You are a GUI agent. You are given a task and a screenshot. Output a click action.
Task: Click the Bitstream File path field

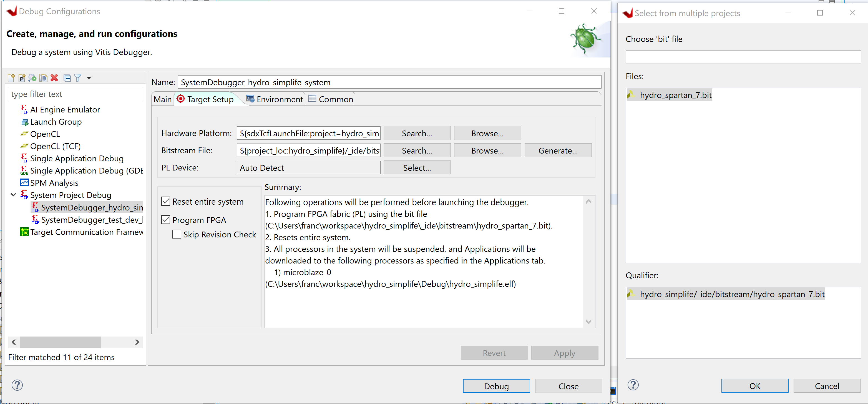tap(308, 150)
